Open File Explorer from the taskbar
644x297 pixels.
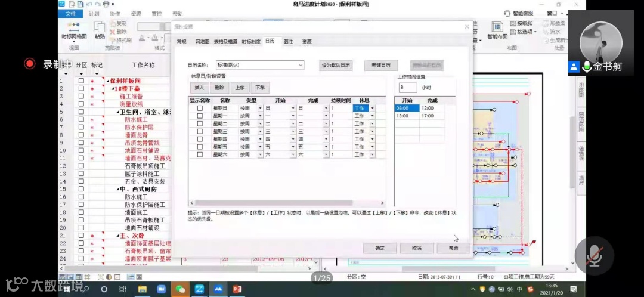(x=143, y=289)
